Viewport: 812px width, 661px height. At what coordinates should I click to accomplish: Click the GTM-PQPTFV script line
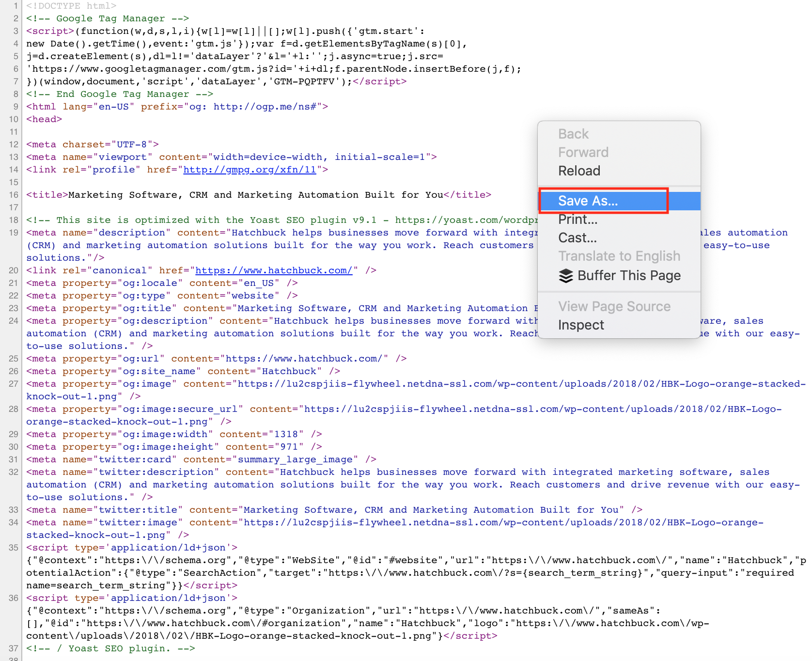coord(217,81)
